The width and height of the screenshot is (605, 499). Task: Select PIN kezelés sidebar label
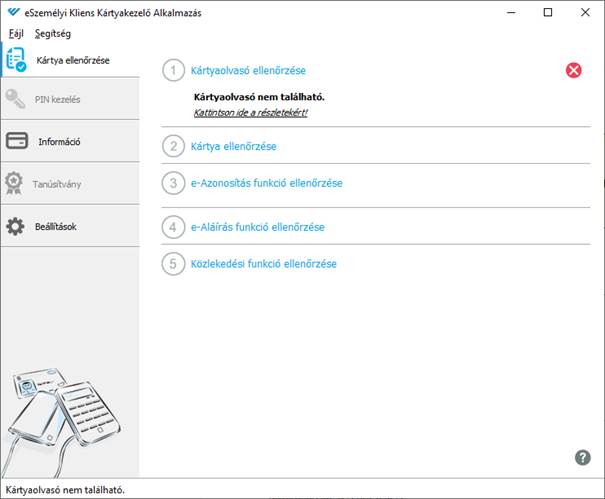pos(57,100)
